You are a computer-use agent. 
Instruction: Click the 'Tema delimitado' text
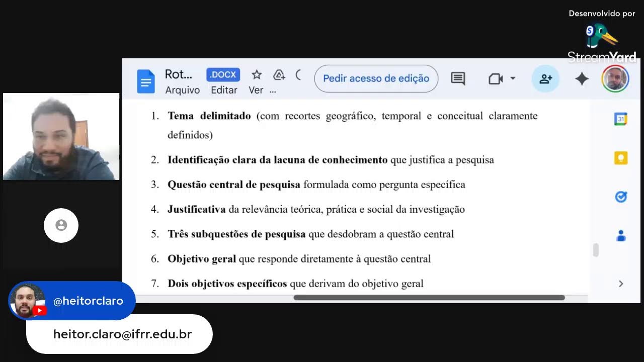tap(209, 116)
